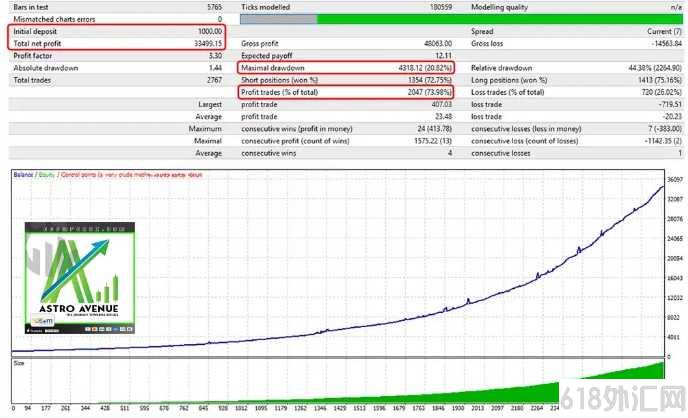This screenshot has height=418, width=688.
Task: Click the "Profit factor" label
Action: pyautogui.click(x=32, y=56)
